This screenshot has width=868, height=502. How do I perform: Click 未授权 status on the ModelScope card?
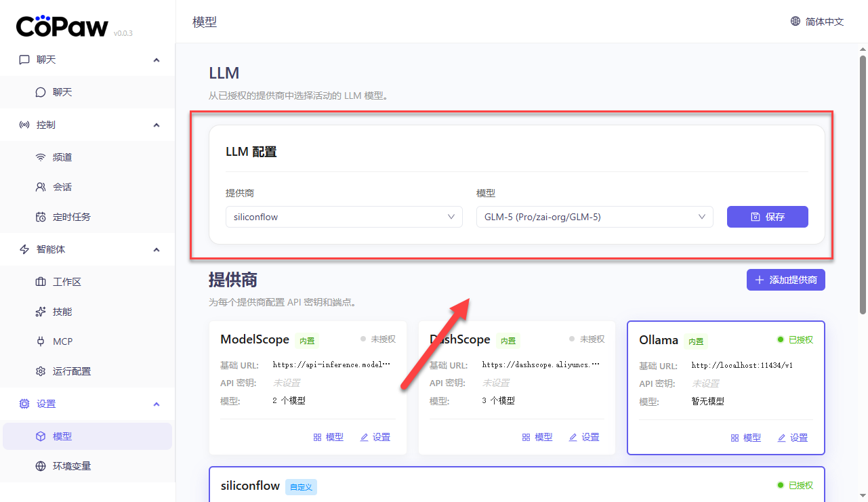(378, 339)
